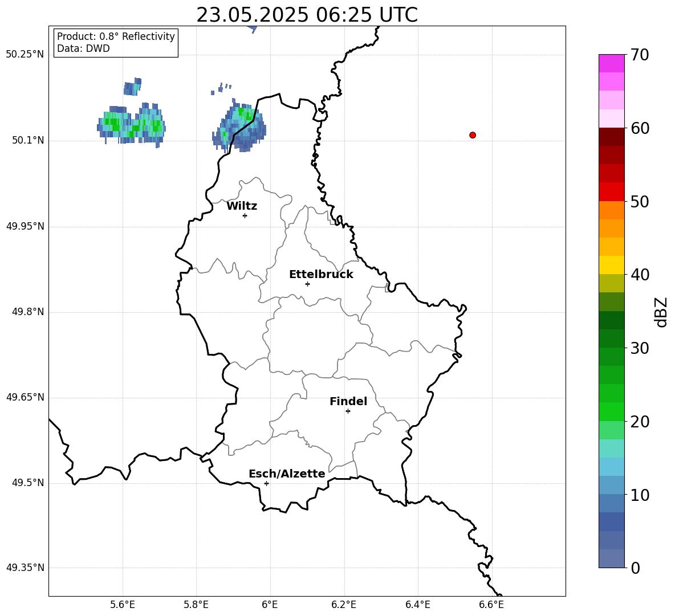Click the 60 tick on the colorbar

640,128
